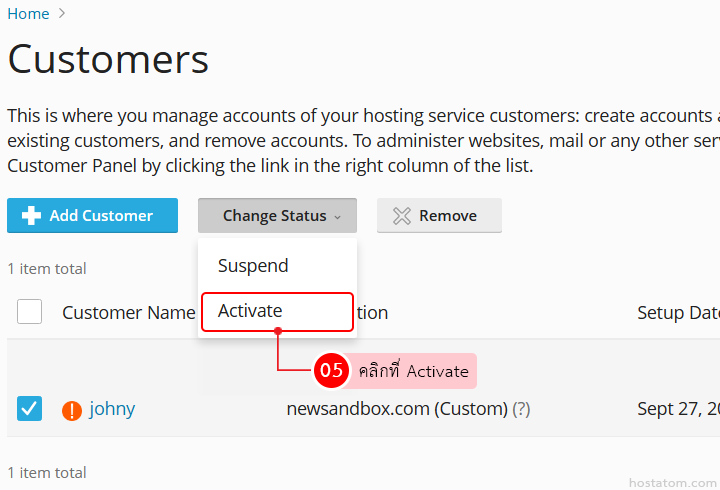Open the johny customer link

(x=112, y=409)
